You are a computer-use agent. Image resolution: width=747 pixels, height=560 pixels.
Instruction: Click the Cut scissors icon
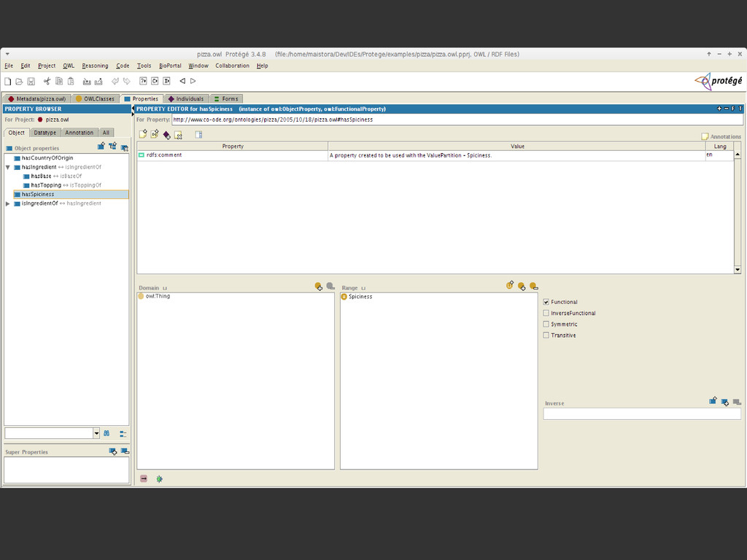click(x=47, y=82)
